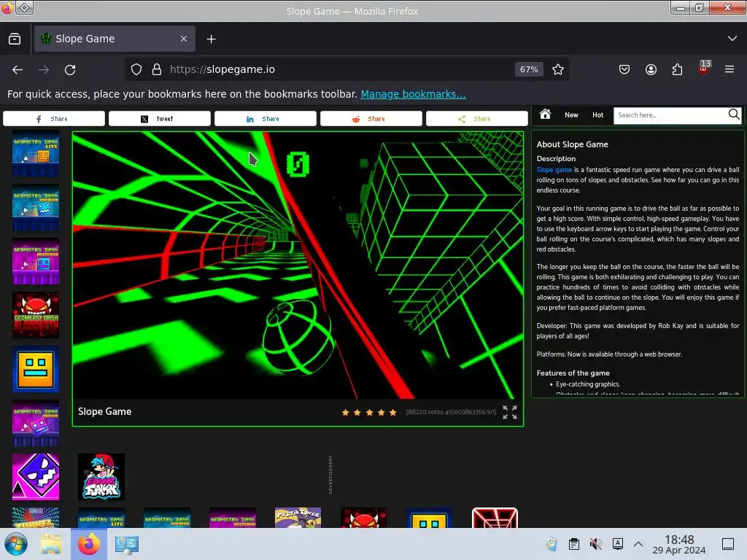Click the X Tweet share button
Image resolution: width=747 pixels, height=560 pixels.
(x=160, y=119)
